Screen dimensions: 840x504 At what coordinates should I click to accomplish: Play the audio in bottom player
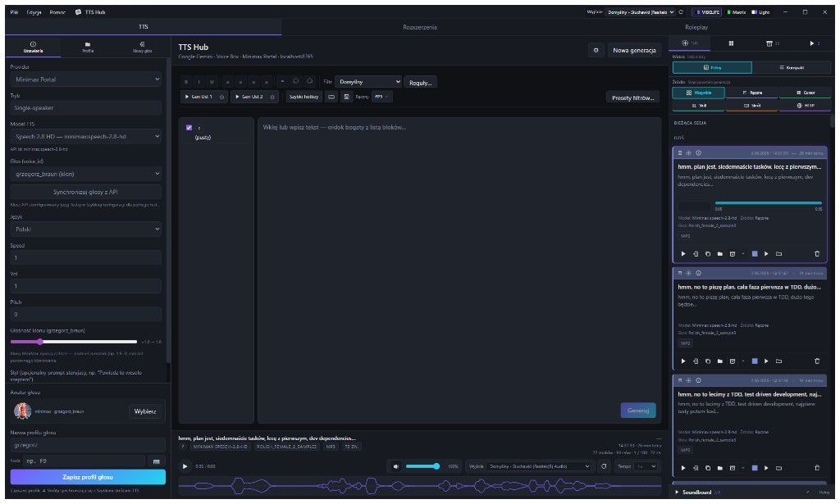(185, 466)
